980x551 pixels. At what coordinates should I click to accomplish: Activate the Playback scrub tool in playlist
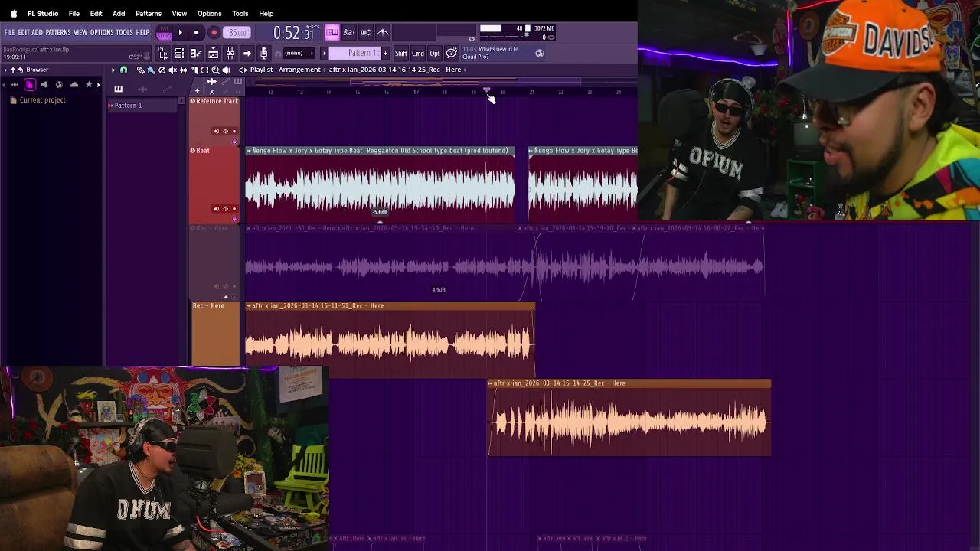point(226,70)
